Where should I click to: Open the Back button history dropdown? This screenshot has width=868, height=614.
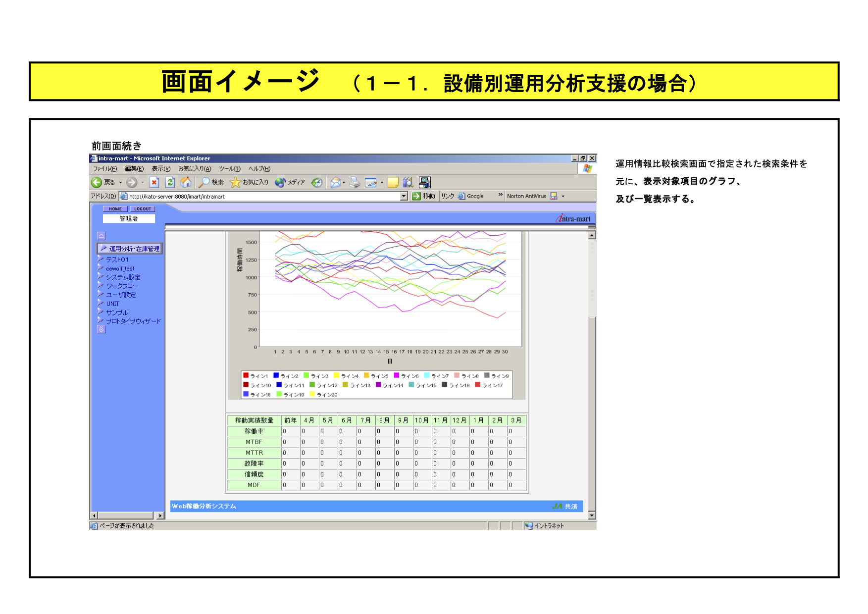click(120, 183)
